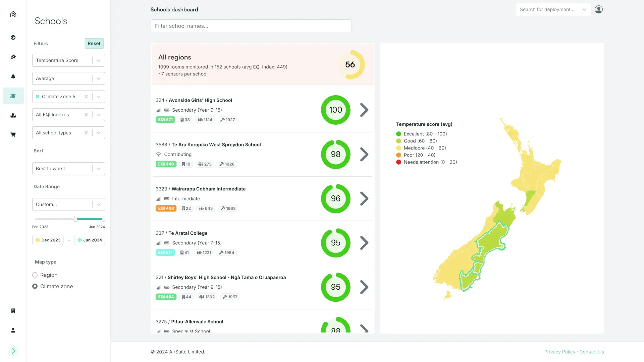
Task: Clear the All school types filter
Action: pos(86,133)
